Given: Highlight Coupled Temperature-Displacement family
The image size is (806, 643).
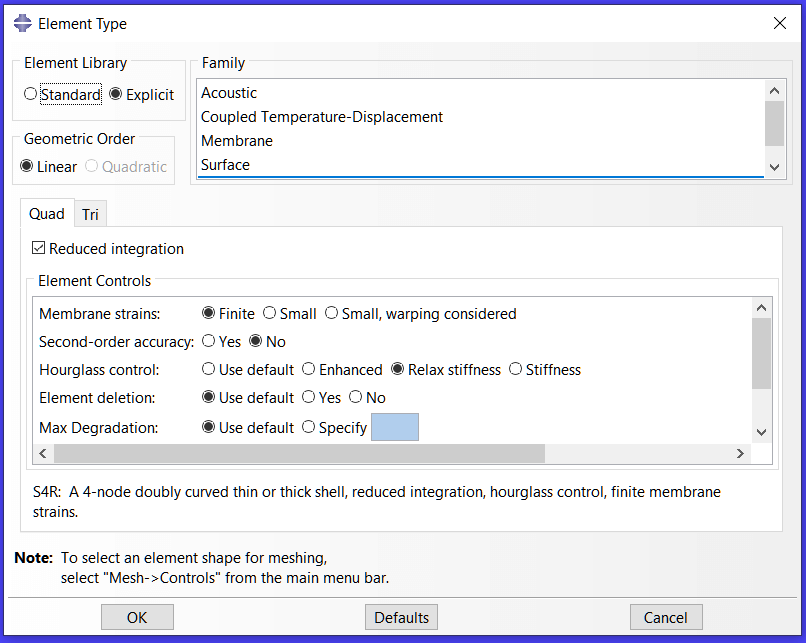Looking at the screenshot, I should tap(321, 117).
